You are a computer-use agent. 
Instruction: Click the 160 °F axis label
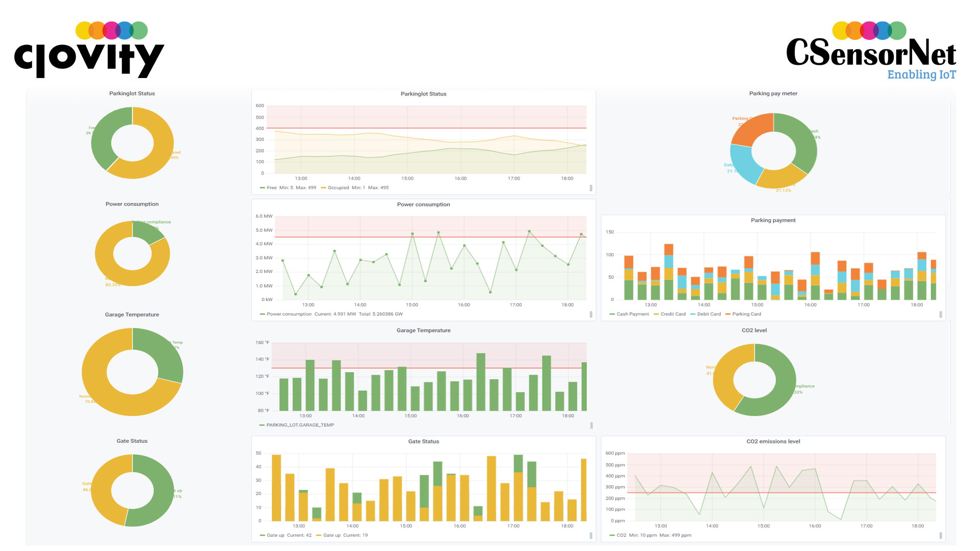[262, 343]
